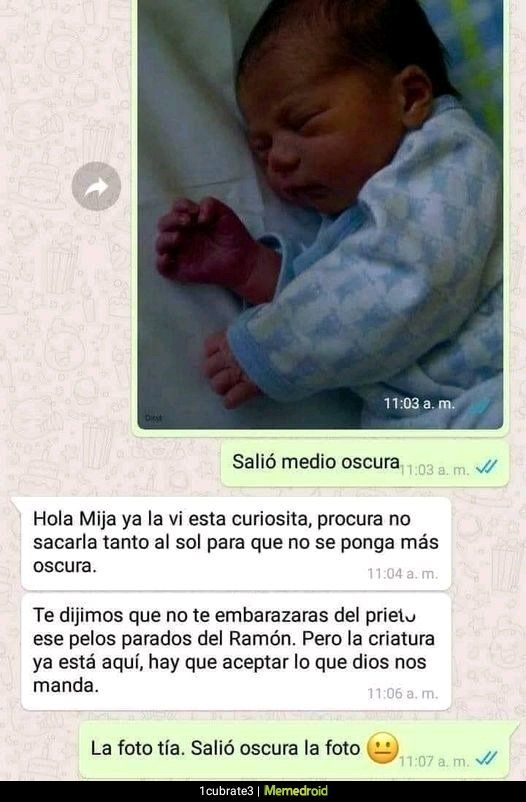The width and height of the screenshot is (526, 802).
Task: Click blue double checkmarks on 'Salió medio oscura'
Action: [x=486, y=467]
